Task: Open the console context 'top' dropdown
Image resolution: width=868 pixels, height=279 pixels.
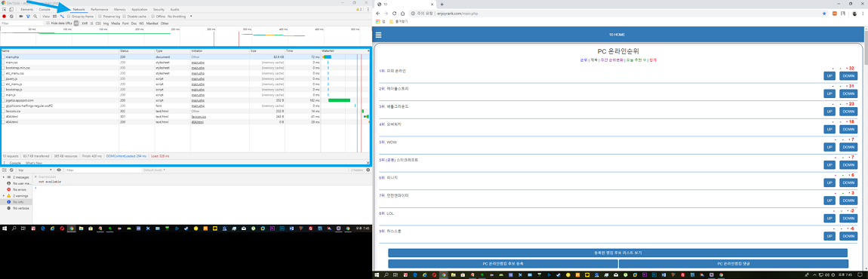Action: pos(34,170)
